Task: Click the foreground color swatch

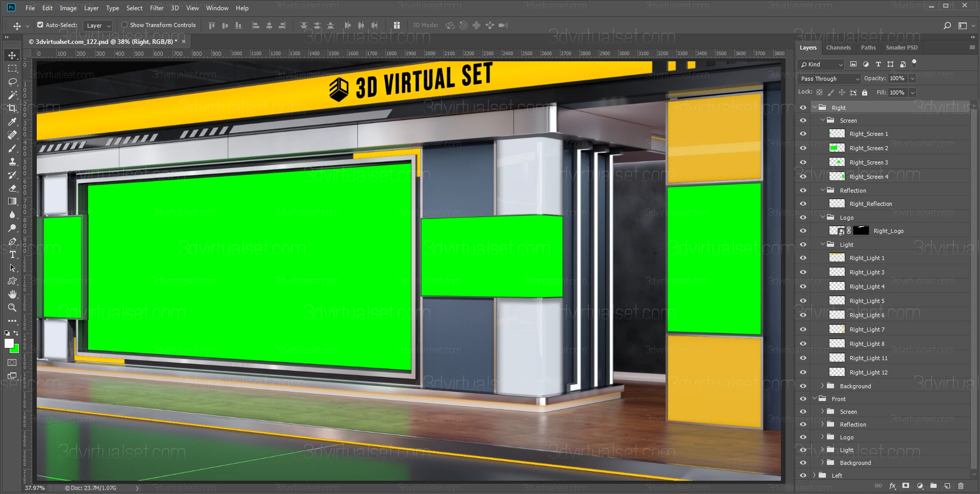Action: pyautogui.click(x=9, y=343)
